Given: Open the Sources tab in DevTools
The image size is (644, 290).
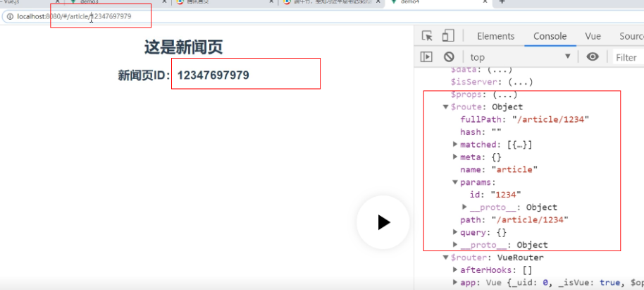Looking at the screenshot, I should 631,36.
